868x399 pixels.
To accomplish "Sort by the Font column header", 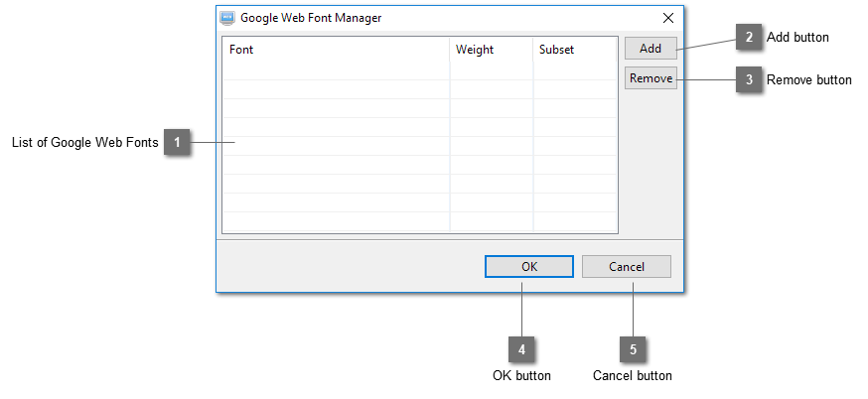I will pos(336,50).
